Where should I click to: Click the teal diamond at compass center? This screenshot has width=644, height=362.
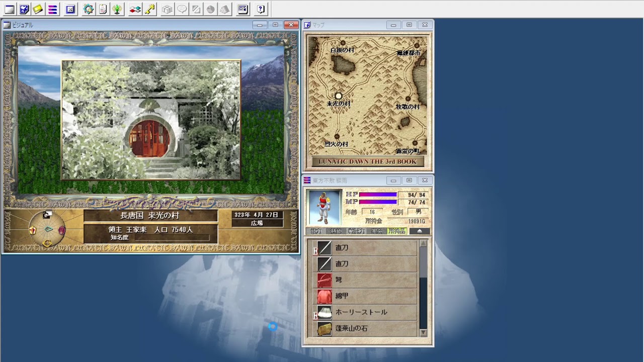(48, 229)
